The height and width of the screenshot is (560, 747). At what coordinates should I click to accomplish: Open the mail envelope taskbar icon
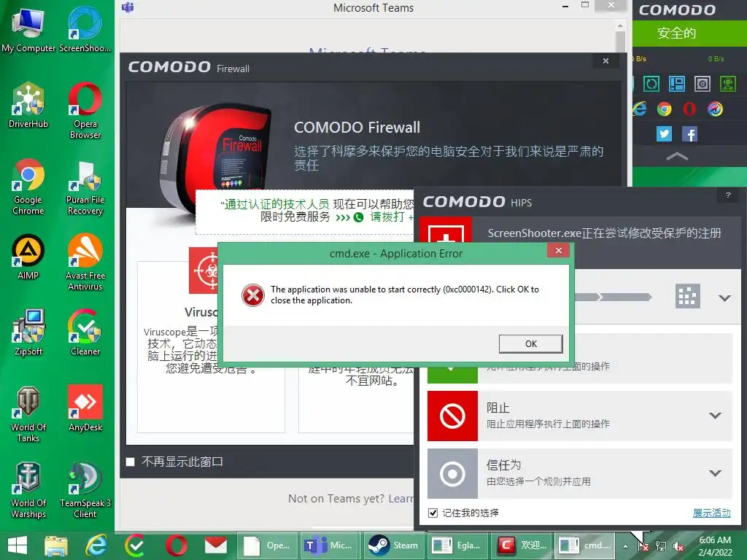point(216,545)
